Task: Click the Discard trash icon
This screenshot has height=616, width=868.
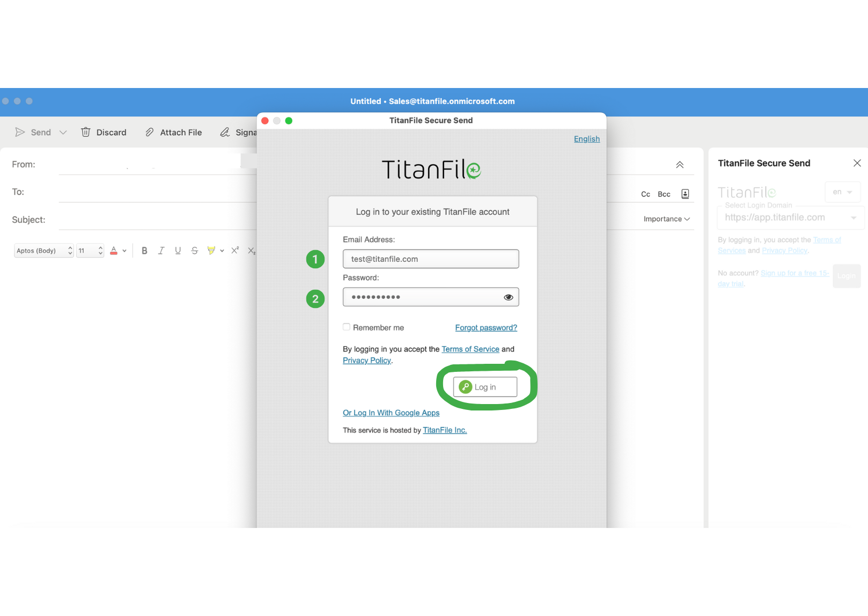Action: coord(85,132)
